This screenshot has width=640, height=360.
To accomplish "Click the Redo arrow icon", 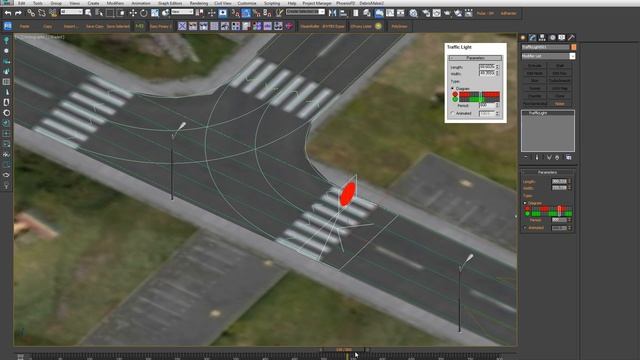I will pos(18,13).
